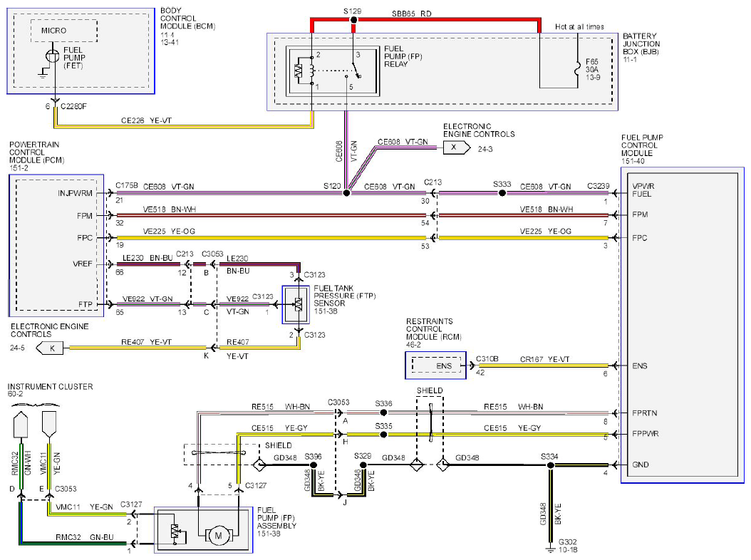This screenshot has height=560, width=751.
Task: Click the C310B connector label
Action: 487,359
